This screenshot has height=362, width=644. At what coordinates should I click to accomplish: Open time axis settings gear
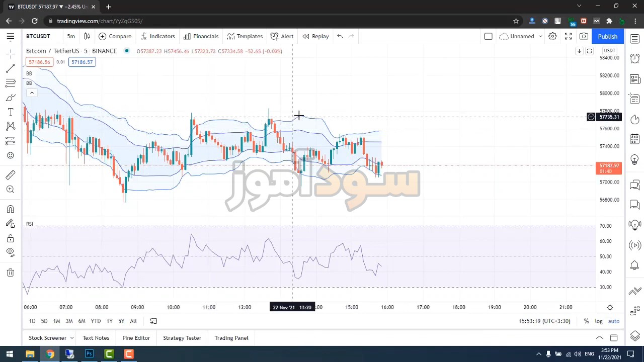pos(610,307)
